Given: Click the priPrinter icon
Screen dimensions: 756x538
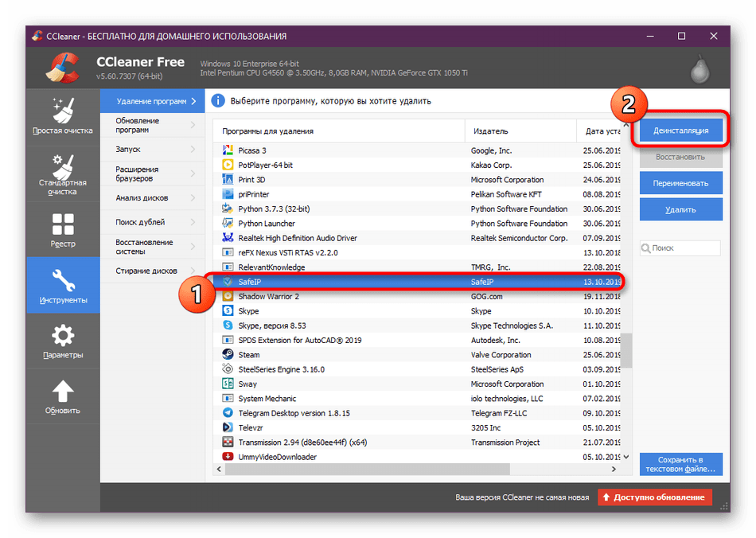Looking at the screenshot, I should click(x=228, y=194).
